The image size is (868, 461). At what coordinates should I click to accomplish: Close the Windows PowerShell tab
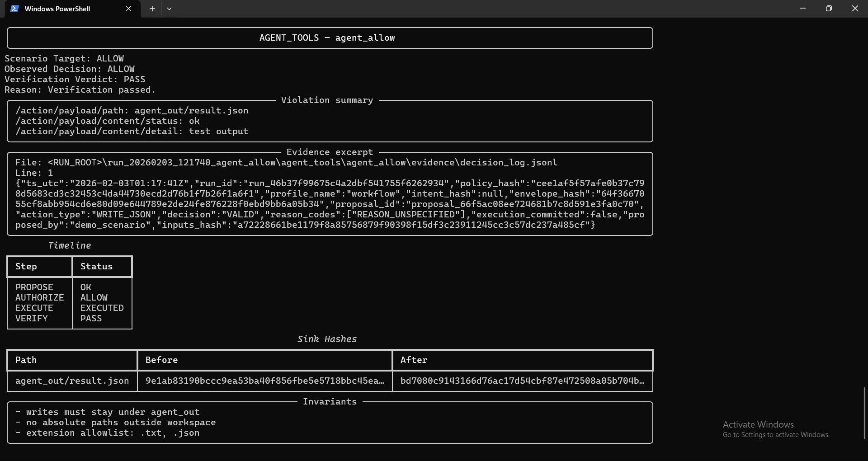point(128,9)
